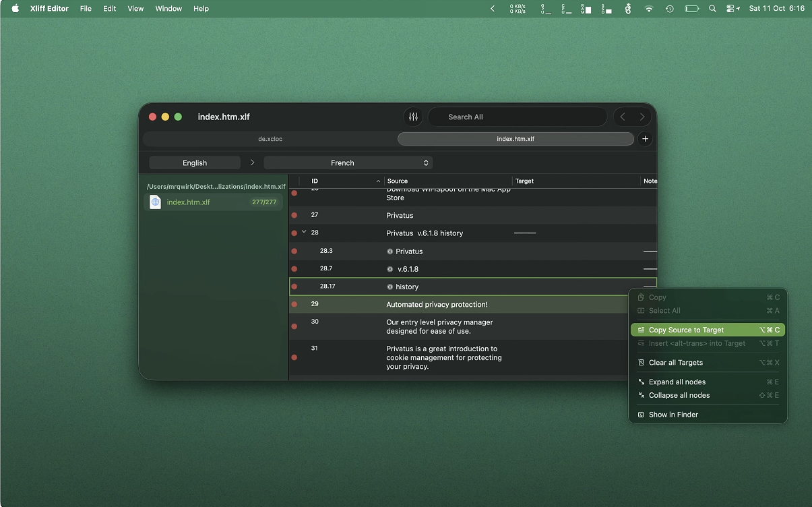Select row 30 entry level privacy manager
Screen dimensions: 812x507
tap(439, 327)
